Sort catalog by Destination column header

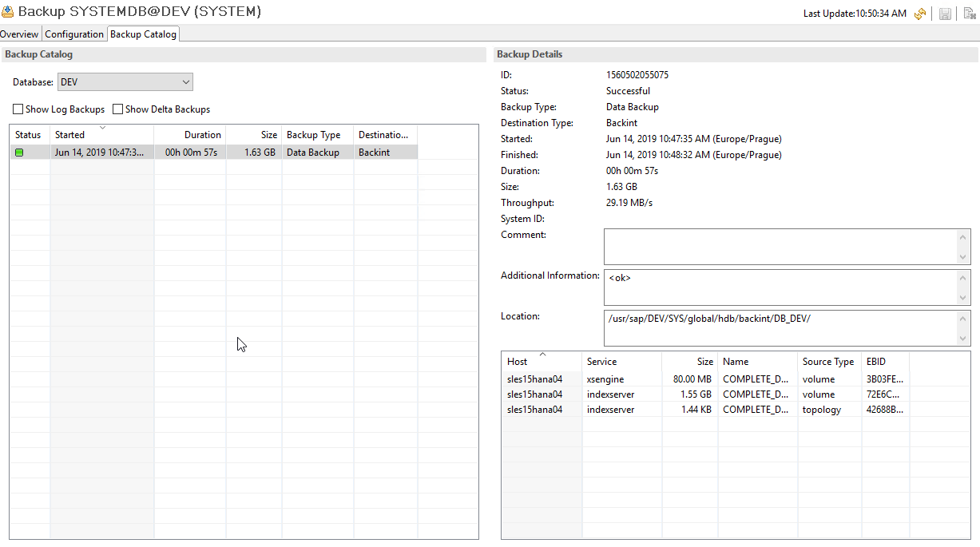(386, 135)
